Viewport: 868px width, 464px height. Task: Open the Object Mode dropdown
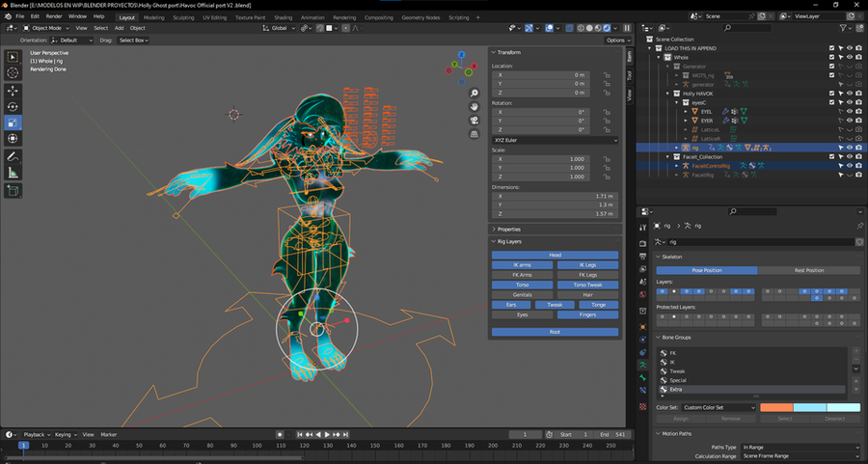click(x=46, y=28)
